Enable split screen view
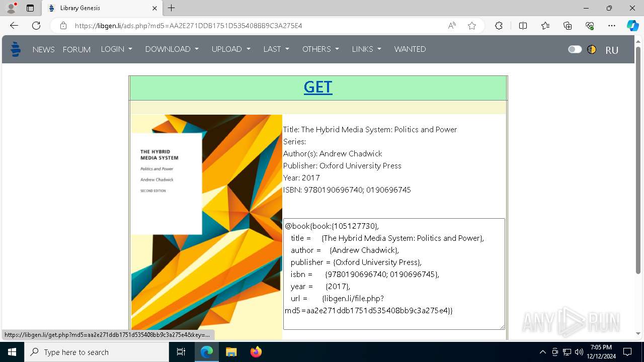Image resolution: width=644 pixels, height=362 pixels. point(523,26)
